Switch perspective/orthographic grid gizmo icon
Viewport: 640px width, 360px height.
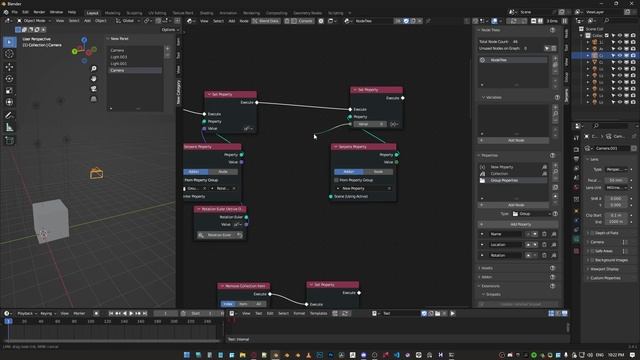pyautogui.click(x=93, y=99)
